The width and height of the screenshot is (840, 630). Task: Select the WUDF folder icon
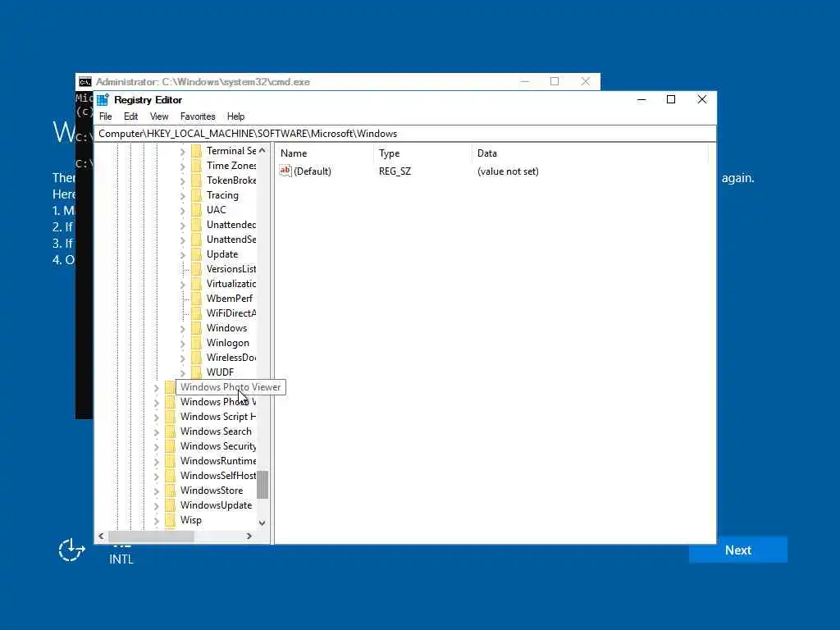click(x=197, y=372)
